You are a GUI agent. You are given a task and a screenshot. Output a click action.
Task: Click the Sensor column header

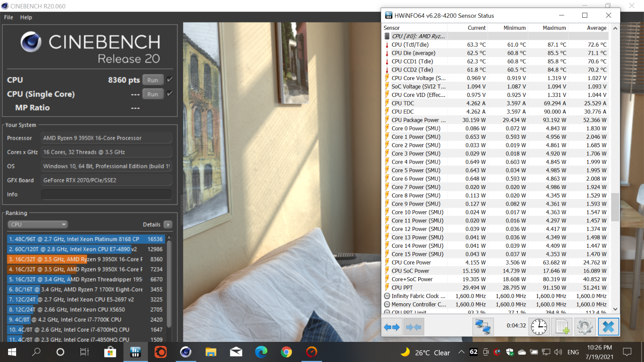415,28
